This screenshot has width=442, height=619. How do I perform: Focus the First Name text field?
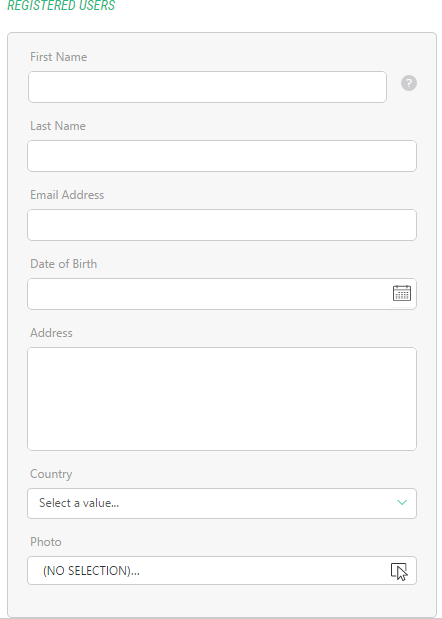click(207, 87)
